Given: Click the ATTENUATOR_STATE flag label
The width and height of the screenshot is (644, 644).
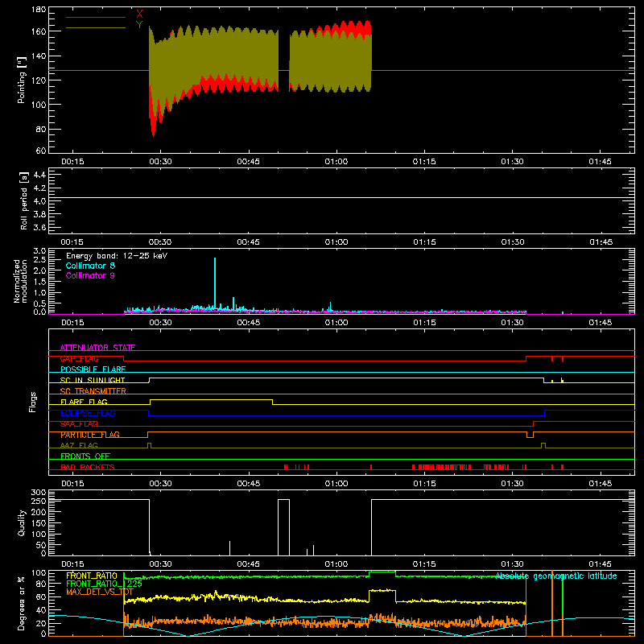Looking at the screenshot, I should 97,348.
